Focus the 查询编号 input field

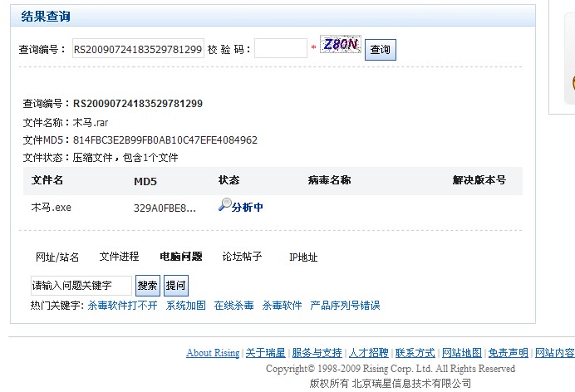click(x=138, y=48)
